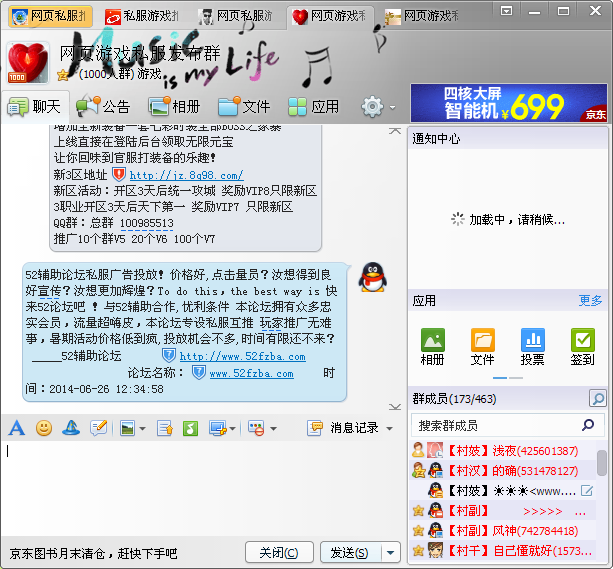Image resolution: width=613 pixels, height=569 pixels.
Task: Expand the send button options arrow
Action: [390, 552]
